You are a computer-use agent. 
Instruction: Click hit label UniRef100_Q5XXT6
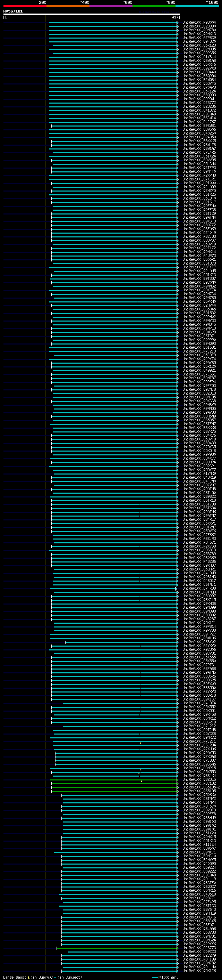click(199, 64)
